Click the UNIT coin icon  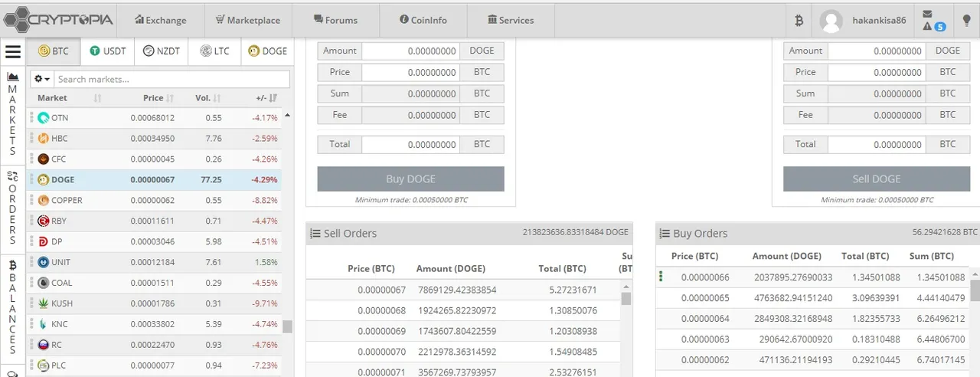point(43,263)
